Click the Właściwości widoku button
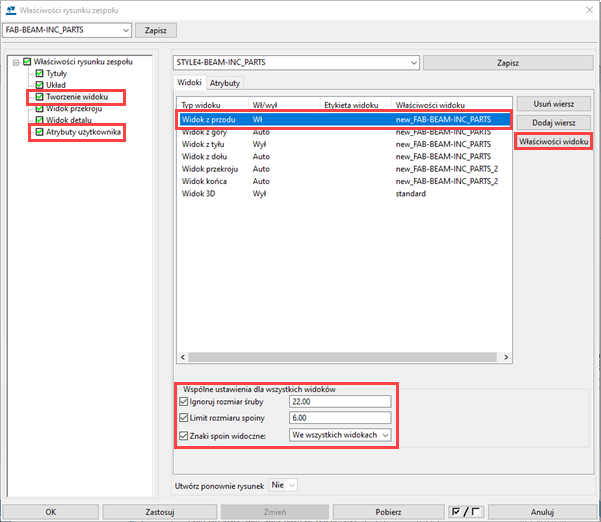The height and width of the screenshot is (522, 601). (553, 142)
